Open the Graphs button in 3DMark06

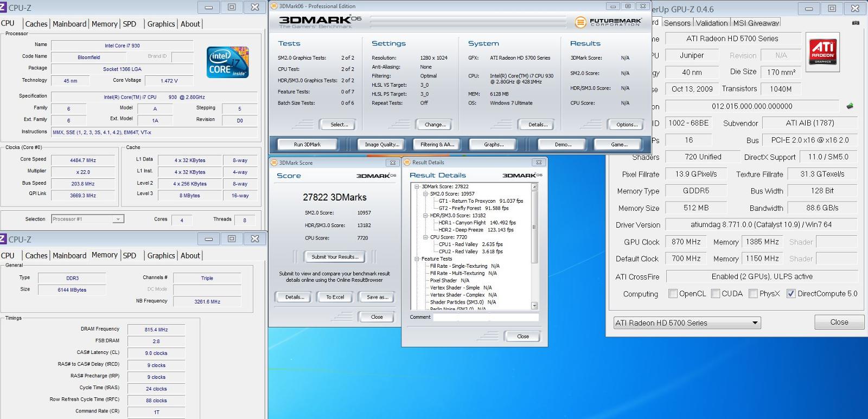point(494,145)
